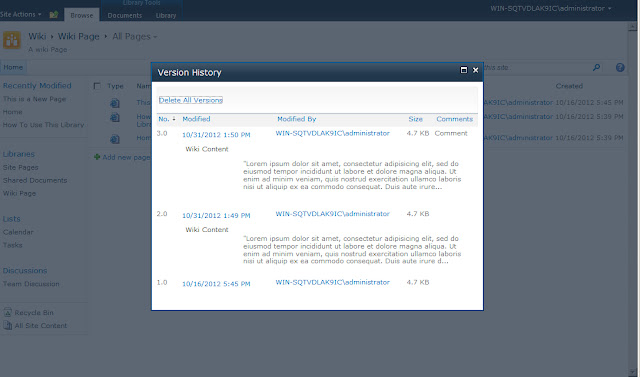The width and height of the screenshot is (640, 377).
Task: Click administrator link for version 2.0
Action: point(333,213)
